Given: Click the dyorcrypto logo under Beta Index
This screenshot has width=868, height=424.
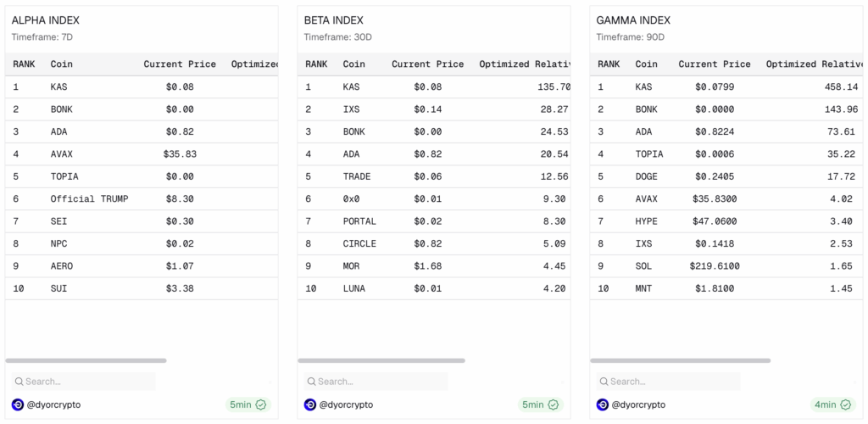Looking at the screenshot, I should pos(310,404).
